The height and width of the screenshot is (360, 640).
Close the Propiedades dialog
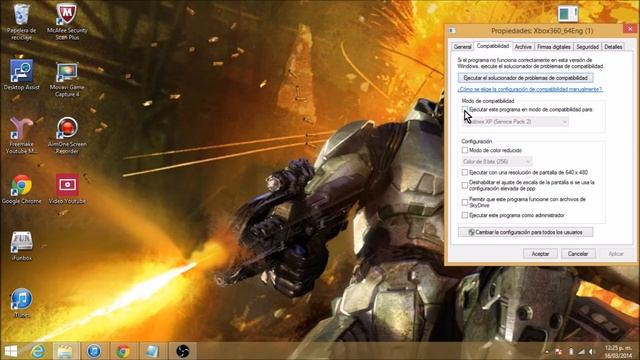(630, 29)
